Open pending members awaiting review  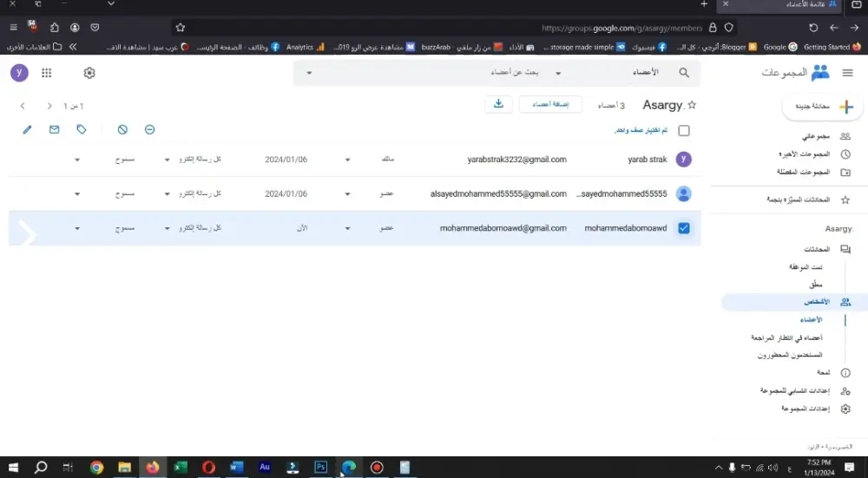[786, 337]
